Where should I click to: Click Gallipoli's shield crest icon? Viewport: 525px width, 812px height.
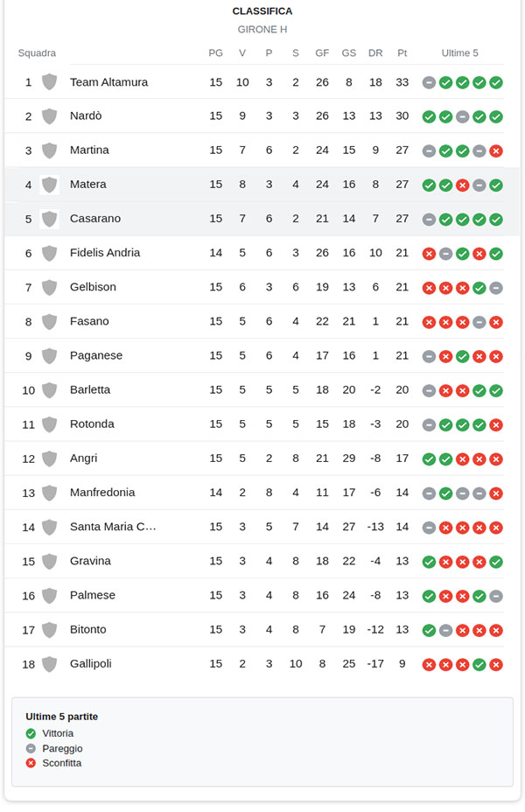(49, 664)
